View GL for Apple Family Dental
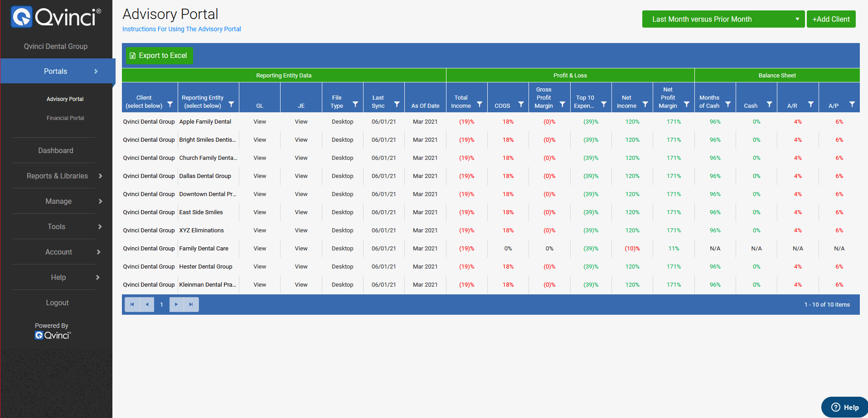Screen dimensions: 868x418 coord(260,121)
